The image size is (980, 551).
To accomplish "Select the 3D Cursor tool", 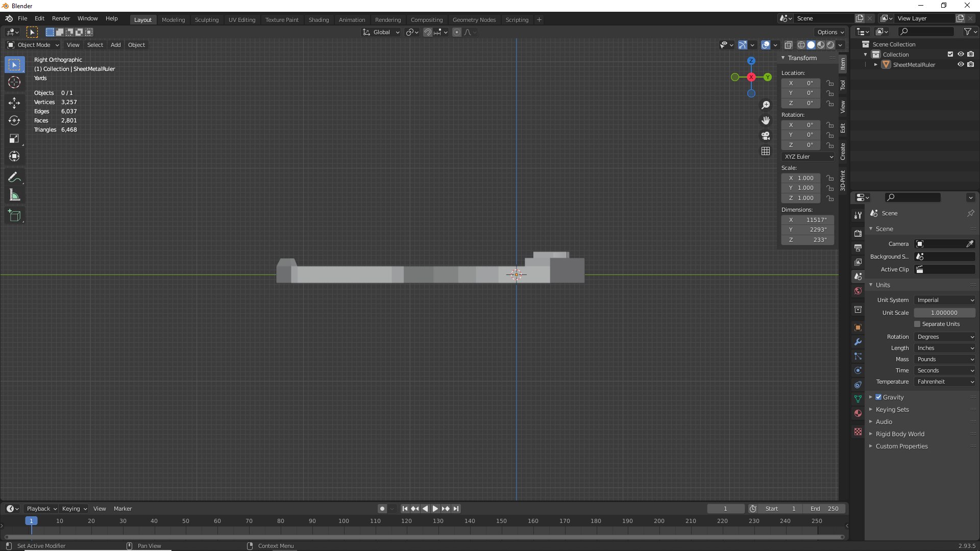I will [x=14, y=83].
